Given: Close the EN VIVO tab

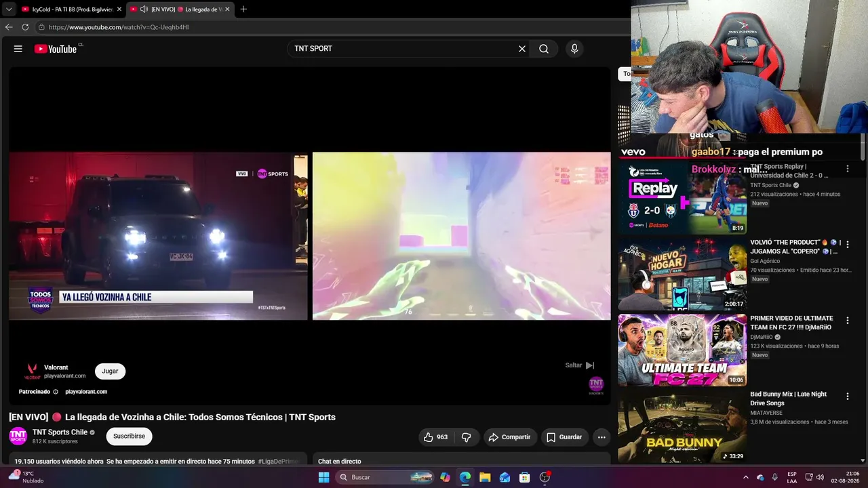Looking at the screenshot, I should tap(227, 9).
